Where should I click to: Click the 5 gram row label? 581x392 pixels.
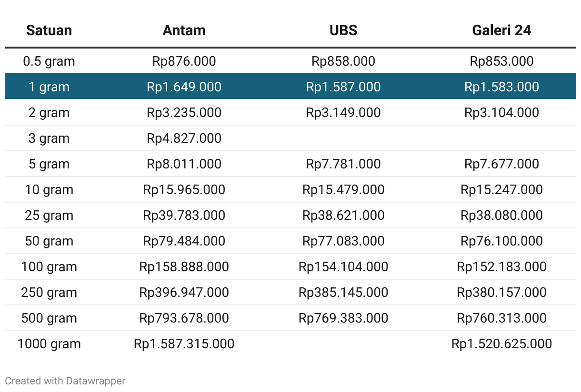49,164
